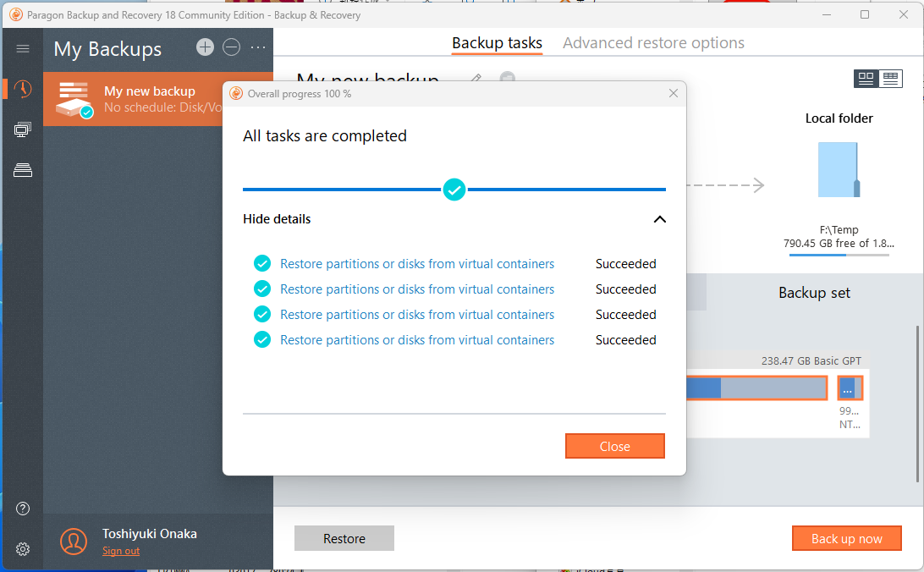Switch to list view layout icon

890,79
